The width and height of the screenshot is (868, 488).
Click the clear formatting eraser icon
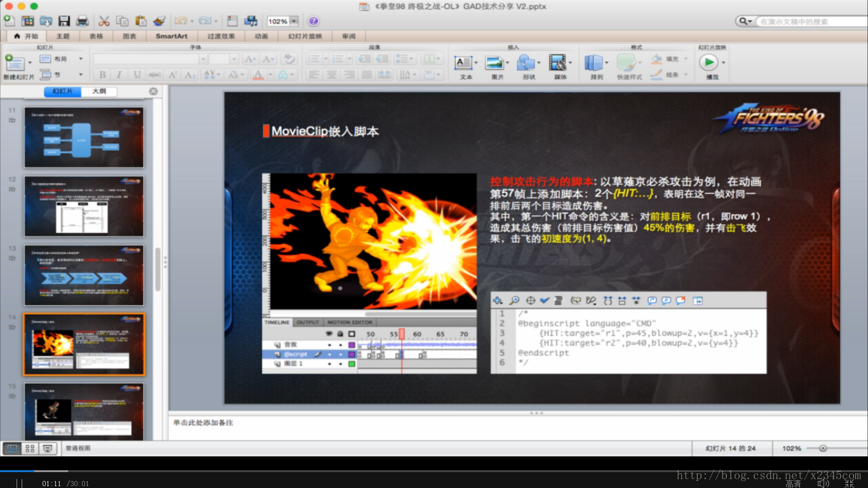pos(288,59)
